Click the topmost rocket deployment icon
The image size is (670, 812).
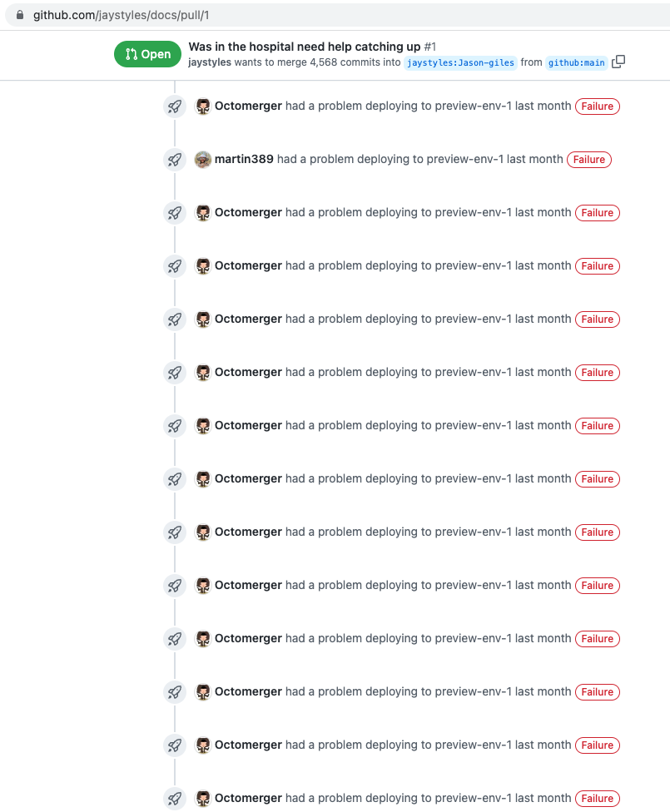pos(175,106)
